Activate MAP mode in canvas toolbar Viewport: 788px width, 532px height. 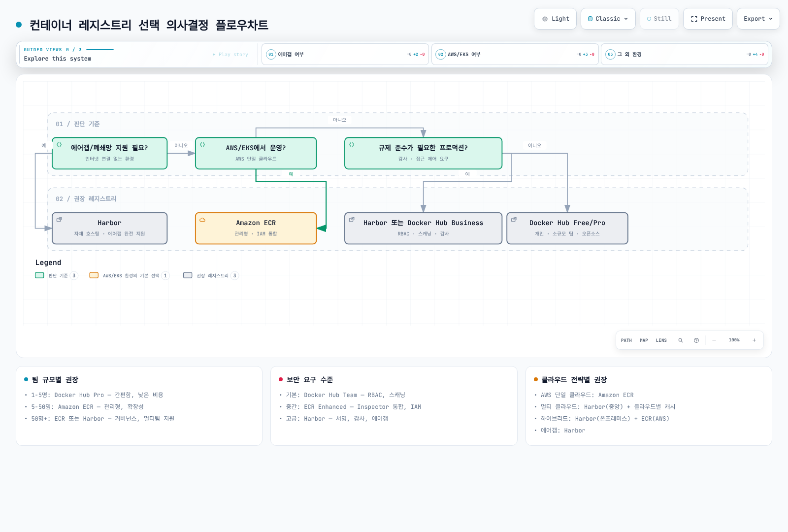point(644,340)
